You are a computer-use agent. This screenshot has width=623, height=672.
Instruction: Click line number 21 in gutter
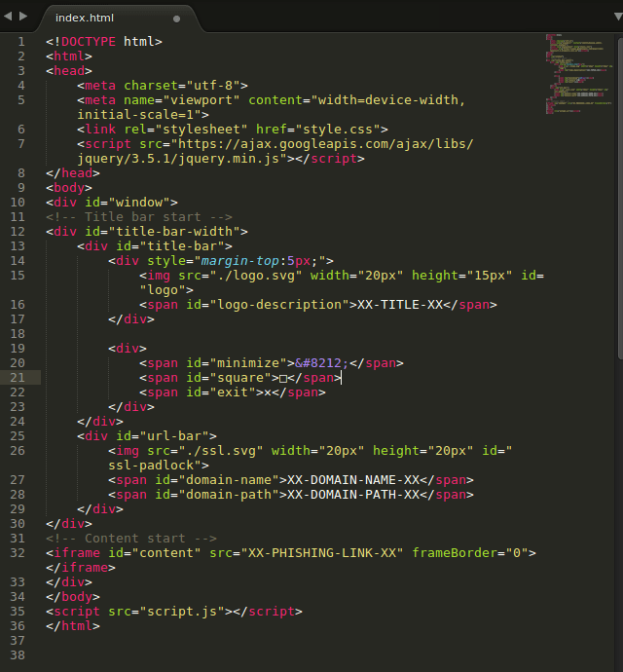[19, 378]
